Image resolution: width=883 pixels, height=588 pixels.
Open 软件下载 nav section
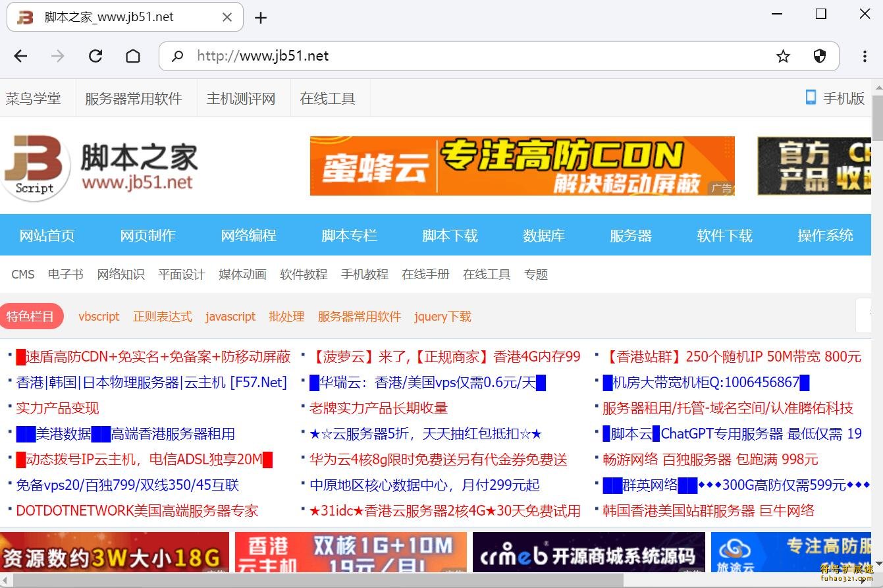[724, 235]
